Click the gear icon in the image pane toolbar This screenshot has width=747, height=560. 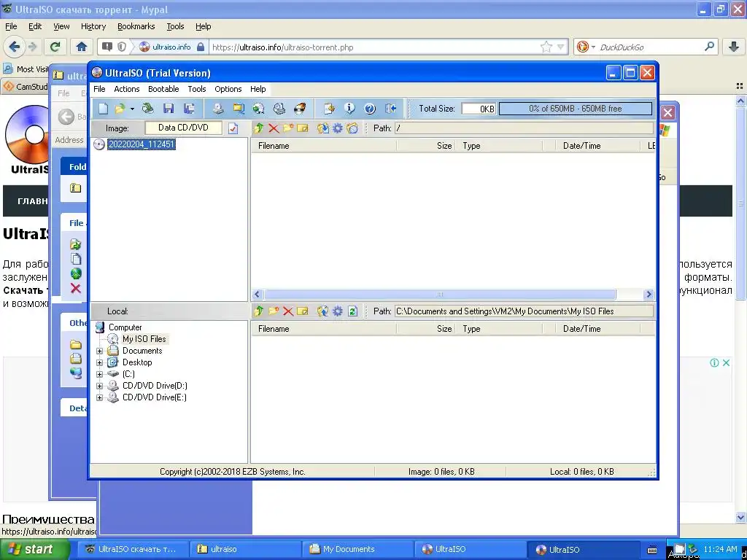[x=337, y=128]
